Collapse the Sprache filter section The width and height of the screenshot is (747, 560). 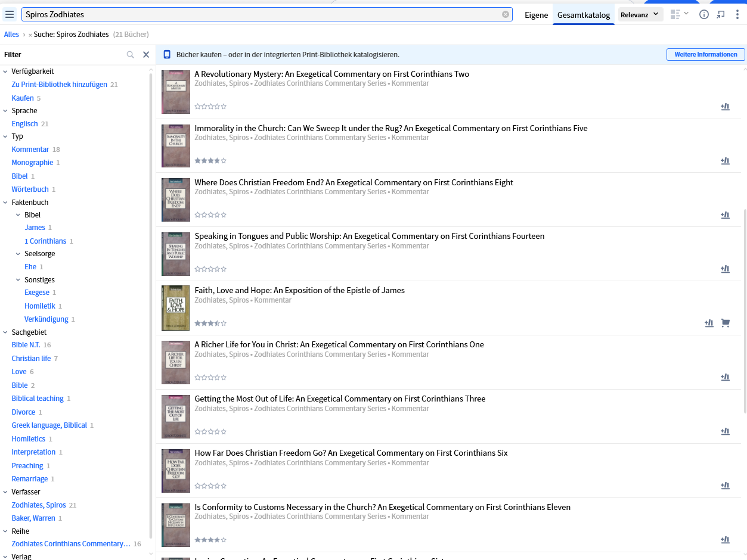[x=5, y=111]
